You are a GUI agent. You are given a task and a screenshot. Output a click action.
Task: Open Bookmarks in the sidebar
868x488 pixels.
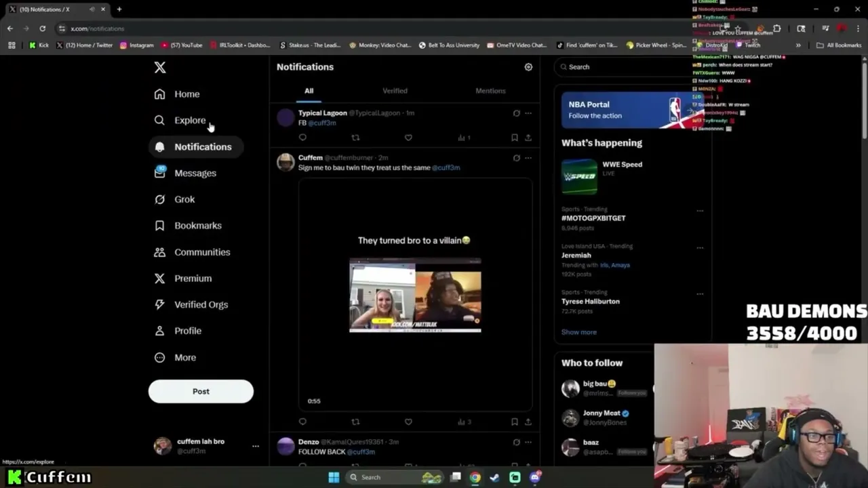[188, 226]
